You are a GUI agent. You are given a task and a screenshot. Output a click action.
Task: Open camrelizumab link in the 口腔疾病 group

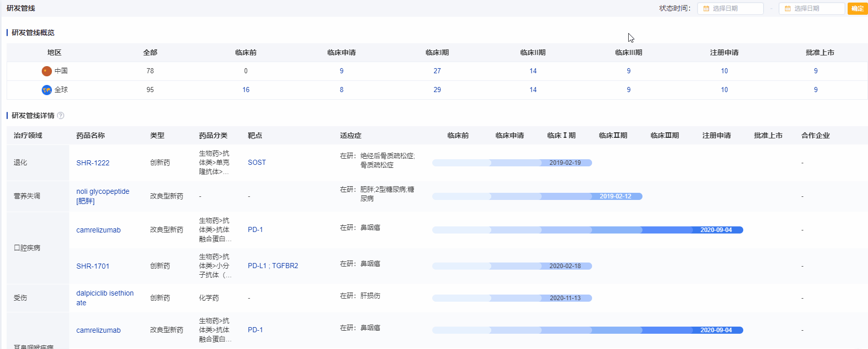point(98,230)
